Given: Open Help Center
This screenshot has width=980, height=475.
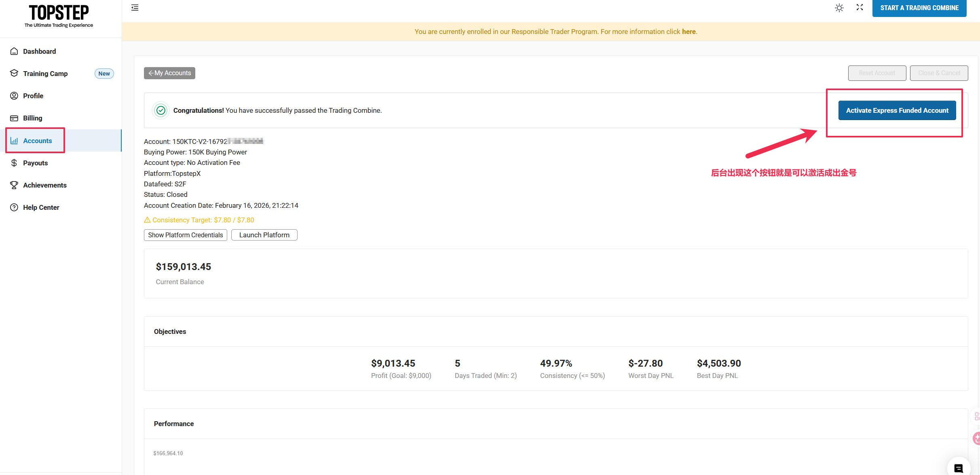Looking at the screenshot, I should 61,207.
